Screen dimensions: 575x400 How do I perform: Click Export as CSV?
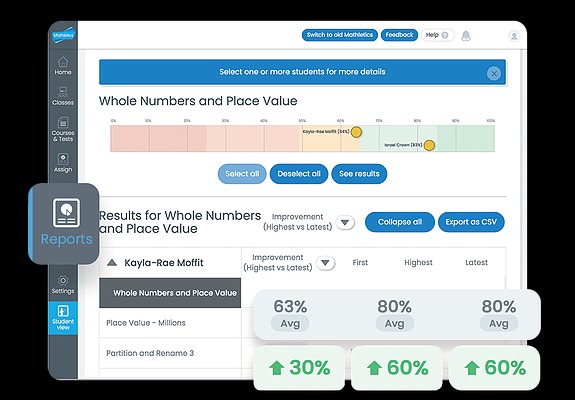coord(471,222)
